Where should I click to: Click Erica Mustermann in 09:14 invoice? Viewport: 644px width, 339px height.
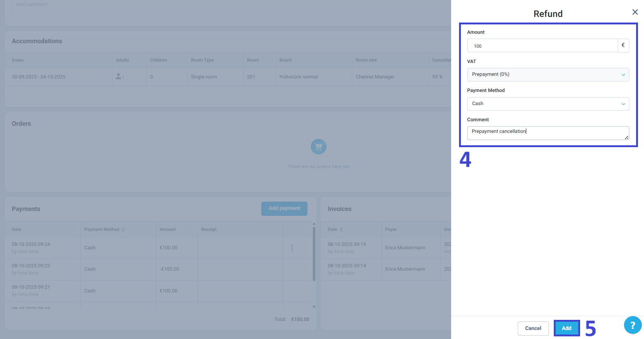pos(405,269)
